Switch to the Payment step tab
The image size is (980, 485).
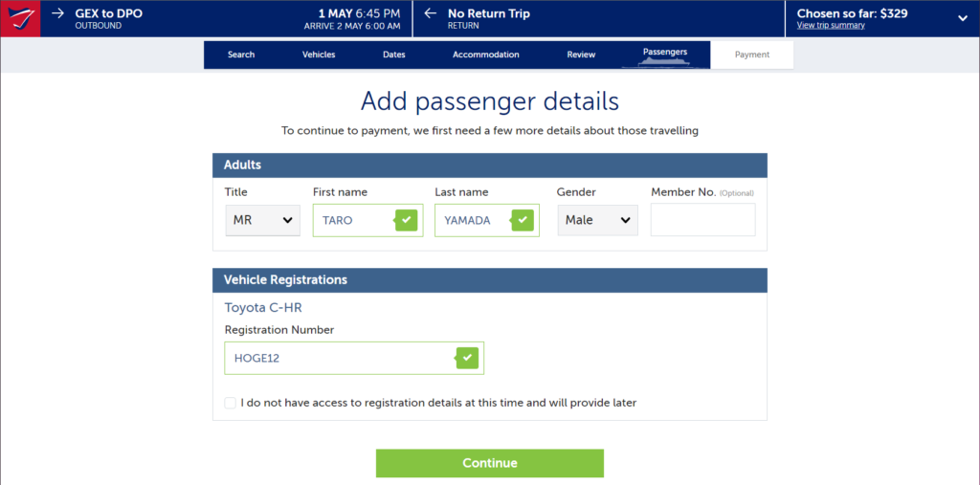point(752,55)
